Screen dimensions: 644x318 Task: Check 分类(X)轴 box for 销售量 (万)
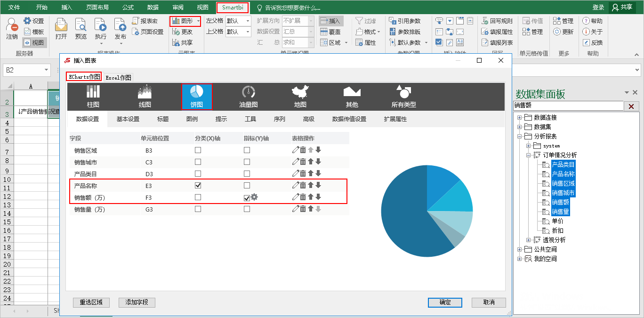point(198,209)
